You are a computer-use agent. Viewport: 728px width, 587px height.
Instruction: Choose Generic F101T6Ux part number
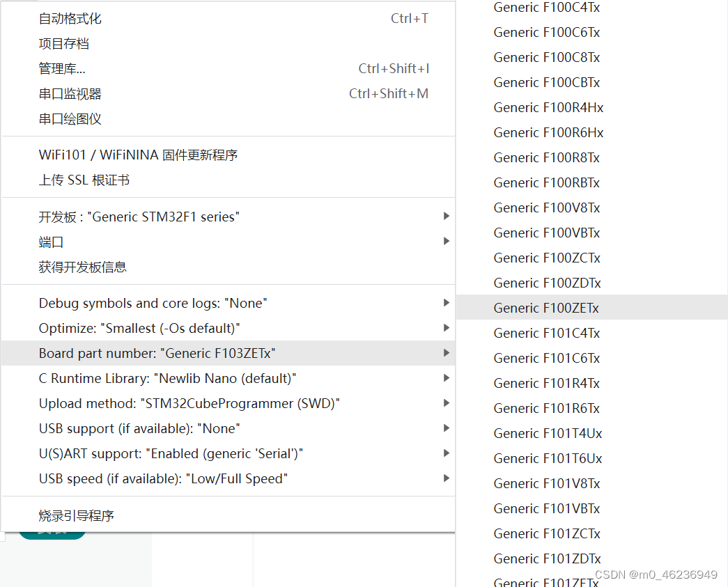[x=592, y=458]
